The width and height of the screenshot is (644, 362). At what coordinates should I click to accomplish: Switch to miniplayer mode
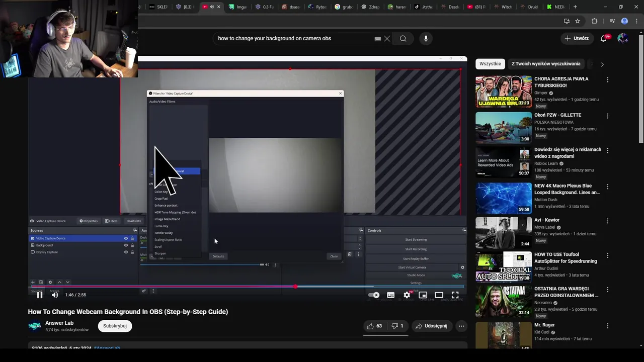click(x=423, y=295)
